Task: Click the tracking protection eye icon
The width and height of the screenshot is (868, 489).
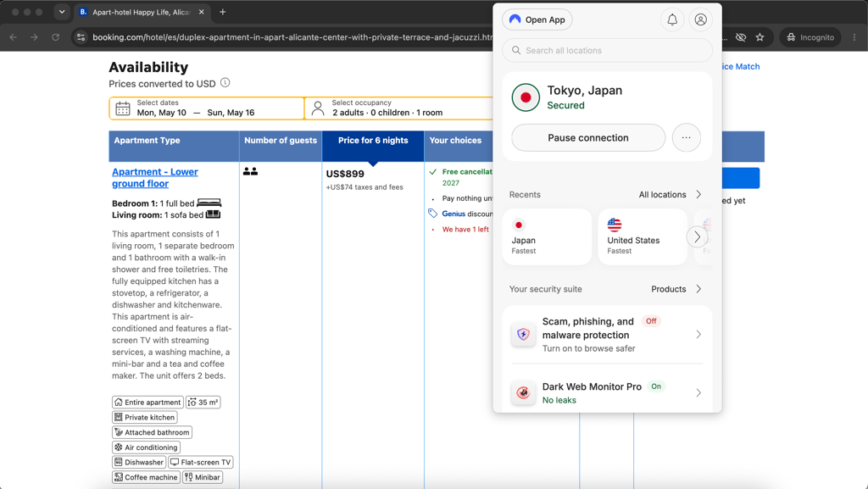Action: pyautogui.click(x=740, y=37)
